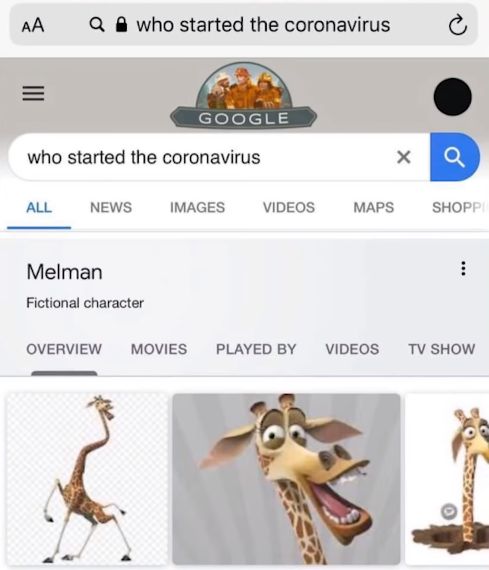
Task: Tap the magnifier icon in the address bar
Action: 97,25
